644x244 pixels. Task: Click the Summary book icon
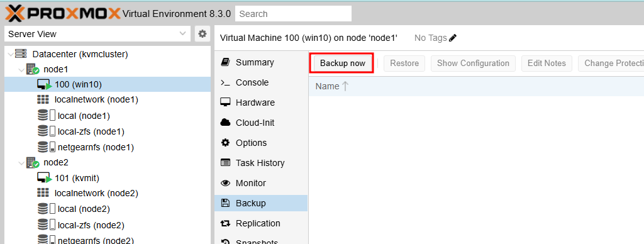tap(225, 62)
